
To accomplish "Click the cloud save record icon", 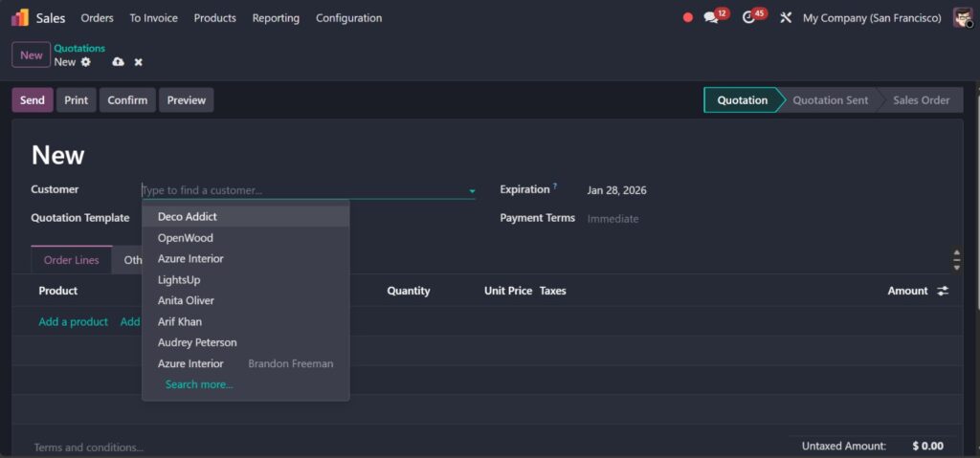I will [x=118, y=62].
